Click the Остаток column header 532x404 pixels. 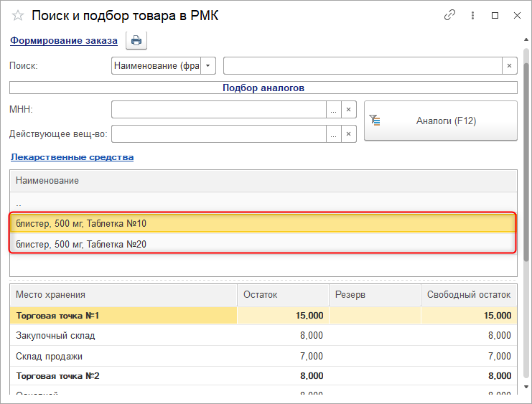click(284, 295)
